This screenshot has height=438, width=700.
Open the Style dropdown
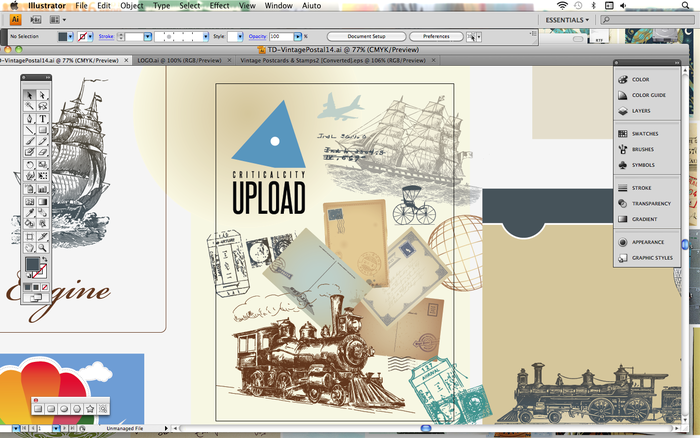tap(240, 37)
